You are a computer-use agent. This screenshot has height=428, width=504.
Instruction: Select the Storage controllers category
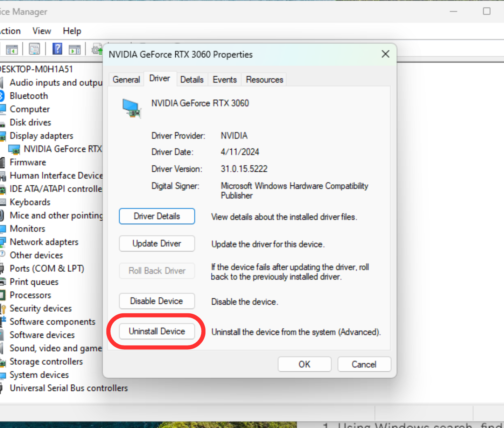[46, 362]
